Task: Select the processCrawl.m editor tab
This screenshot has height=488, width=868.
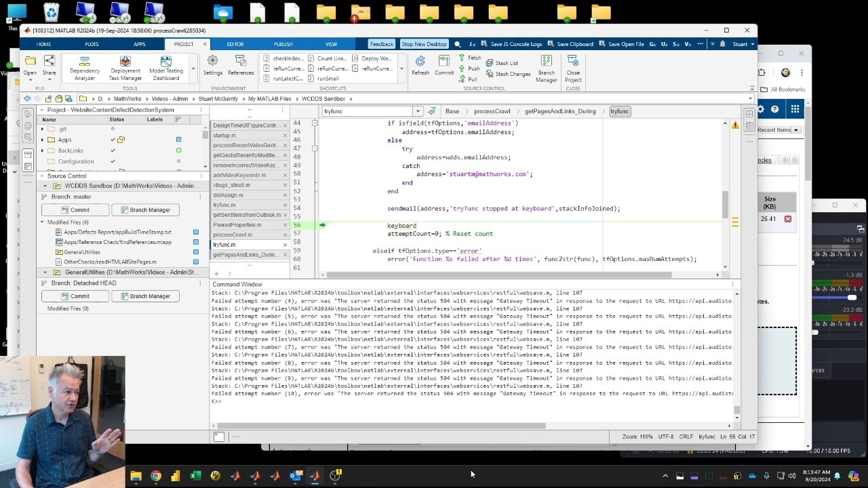Action: click(x=232, y=235)
